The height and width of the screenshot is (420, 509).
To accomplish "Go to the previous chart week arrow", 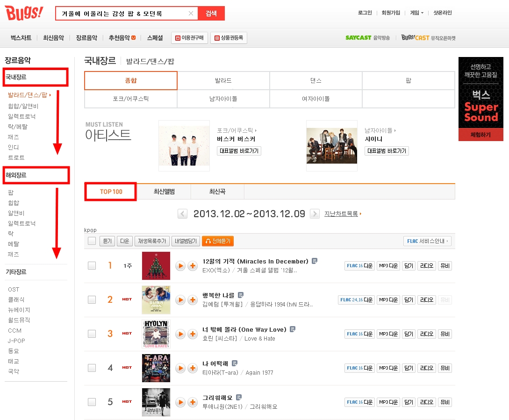I will coord(182,214).
